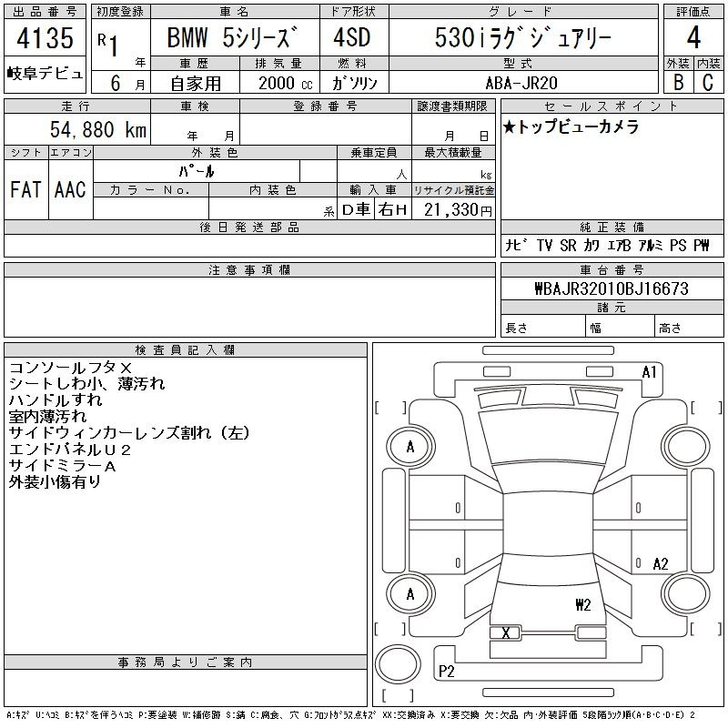Click the car name BMW 5シリーズ
This screenshot has width=728, height=728.
pyautogui.click(x=232, y=37)
